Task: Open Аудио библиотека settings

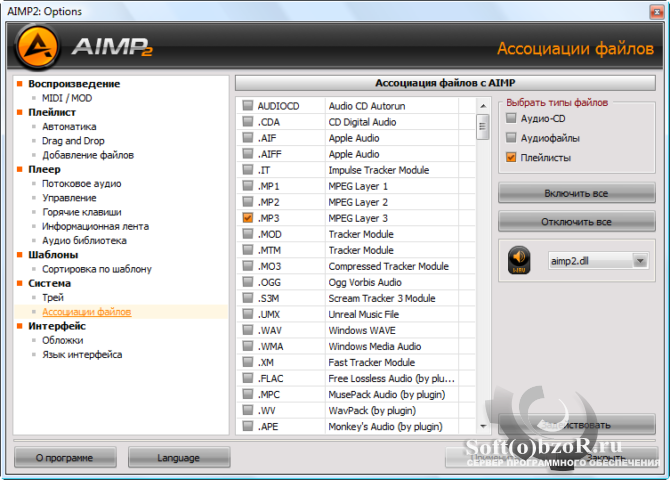Action: pyautogui.click(x=84, y=241)
